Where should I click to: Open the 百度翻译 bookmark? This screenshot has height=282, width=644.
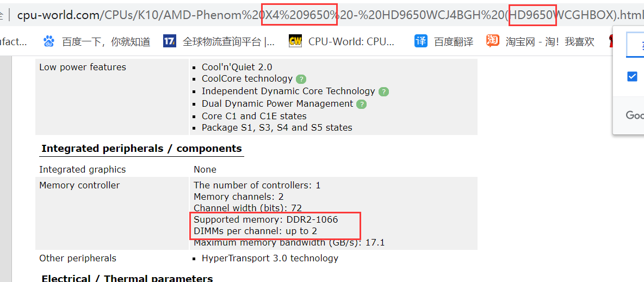[454, 41]
